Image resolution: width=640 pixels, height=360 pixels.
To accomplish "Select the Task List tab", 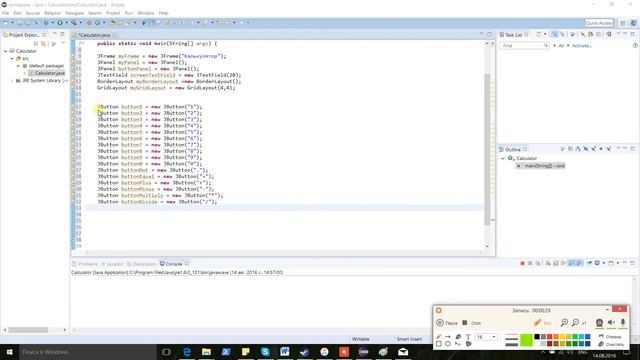I will (514, 35).
